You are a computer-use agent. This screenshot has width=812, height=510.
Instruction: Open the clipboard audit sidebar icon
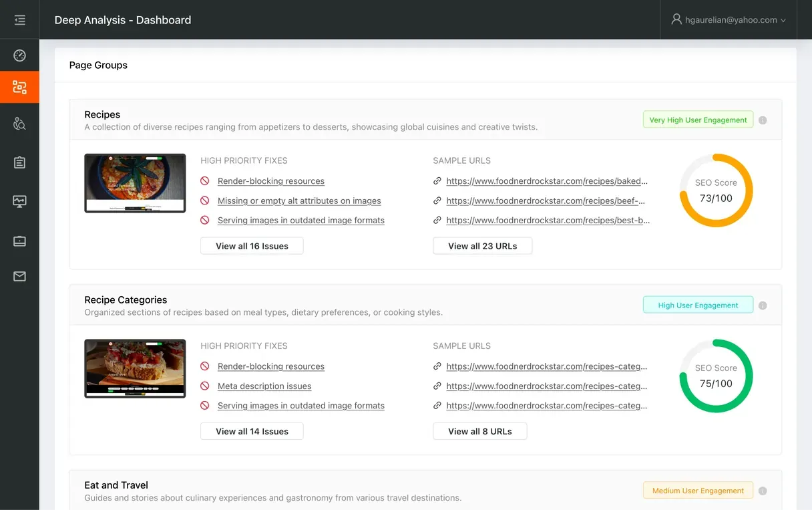coord(19,162)
